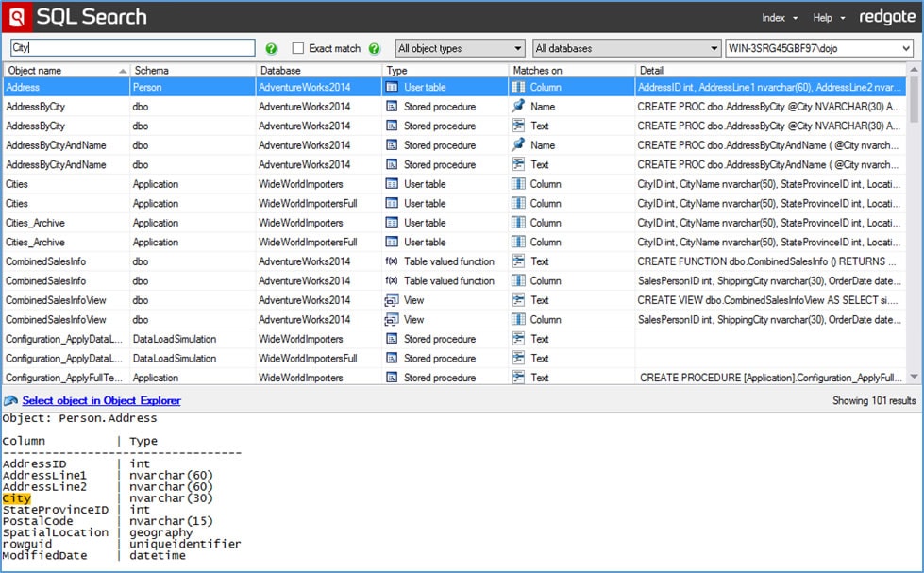Click the Detail text CREATE VIEW dbo.CombinedSalesInfoView

click(768, 300)
